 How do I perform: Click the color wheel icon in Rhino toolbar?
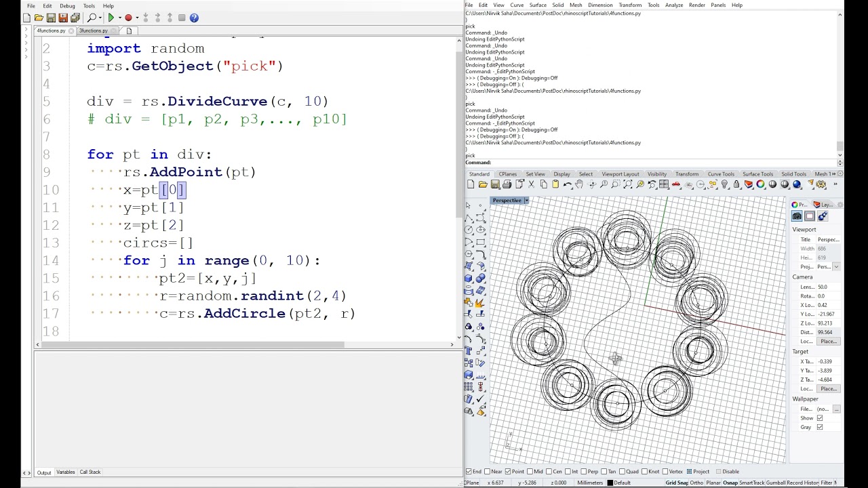click(x=760, y=184)
